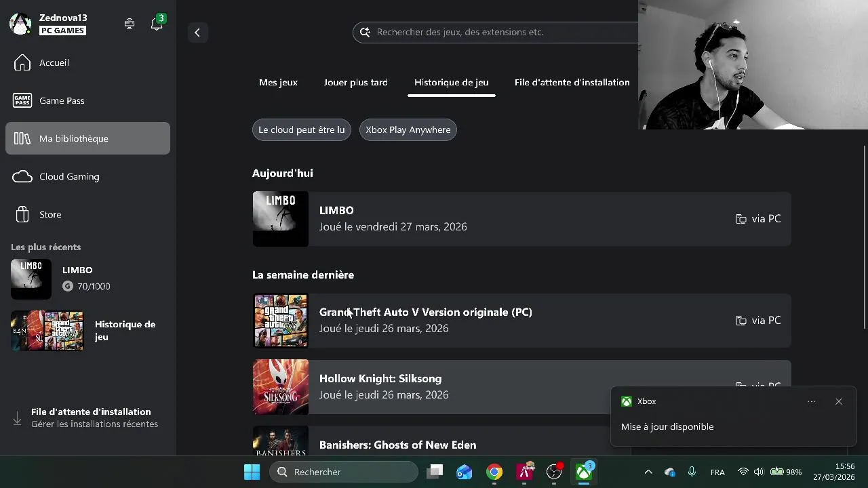Click the printer/devices icon beside profile
This screenshot has height=488, width=868.
[x=130, y=24]
